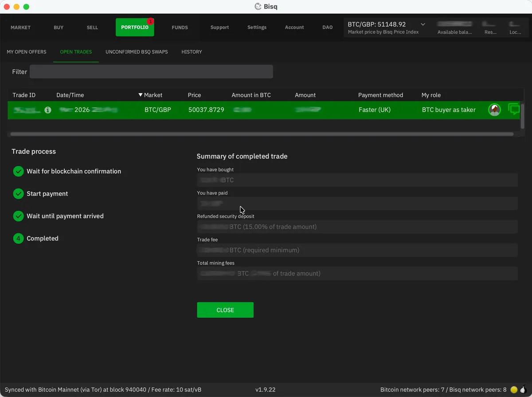Expand the PORTFOLIO notification badge menu
Screen dimensions: 532x397
tap(149, 21)
